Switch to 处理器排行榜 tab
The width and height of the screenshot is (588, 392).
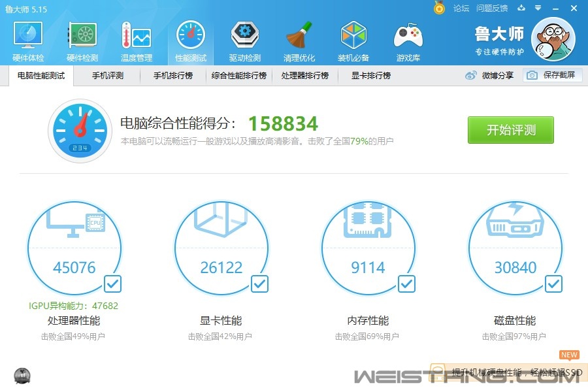[x=305, y=76]
